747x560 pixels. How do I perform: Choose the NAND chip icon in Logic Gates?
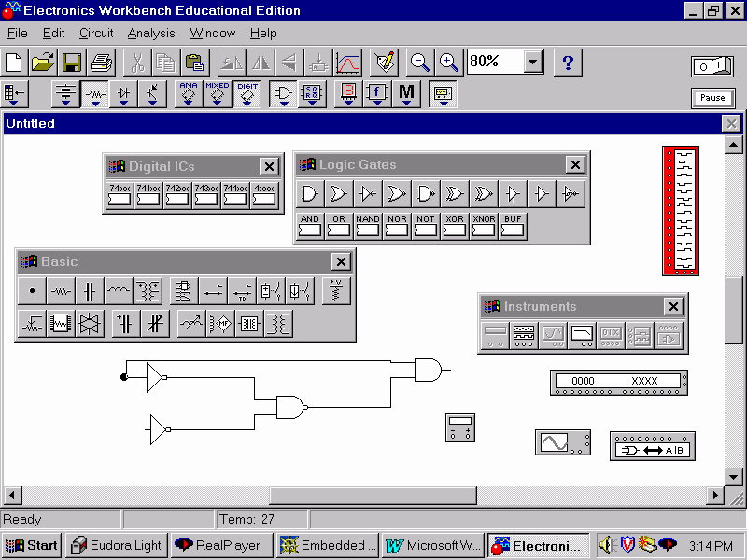coord(368,225)
